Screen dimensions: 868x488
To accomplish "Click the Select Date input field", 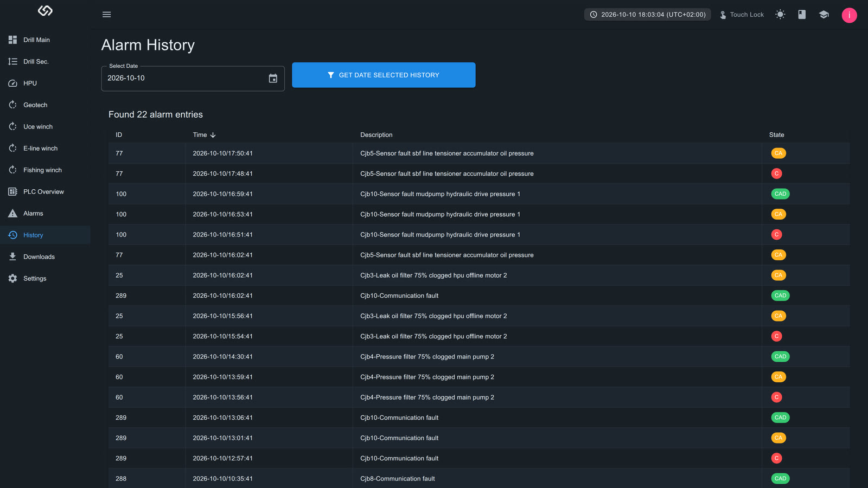I will (193, 79).
